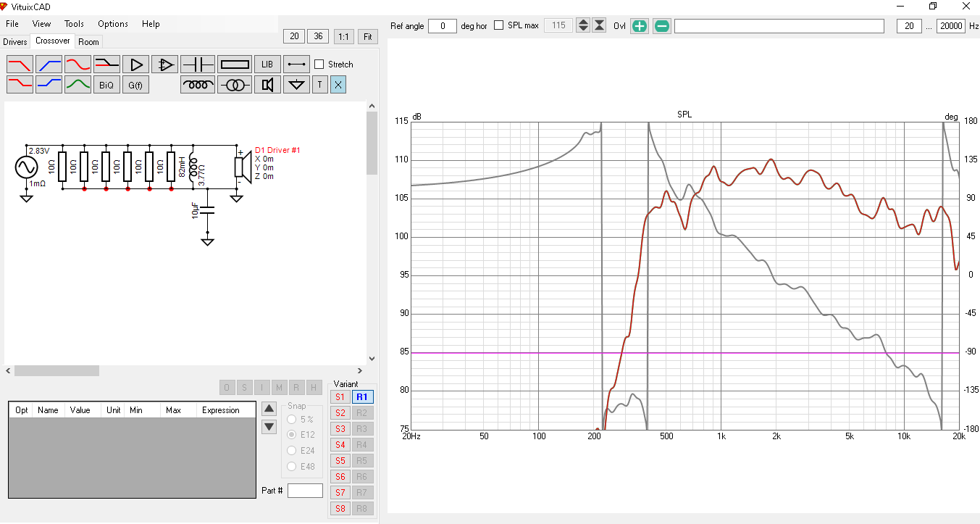980x524 pixels.
Task: Click the Ref angle input field
Action: pos(443,25)
